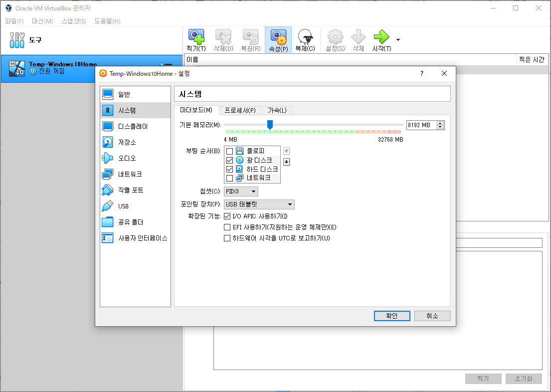
Task: Increase base memory with up stepper
Action: 440,123
